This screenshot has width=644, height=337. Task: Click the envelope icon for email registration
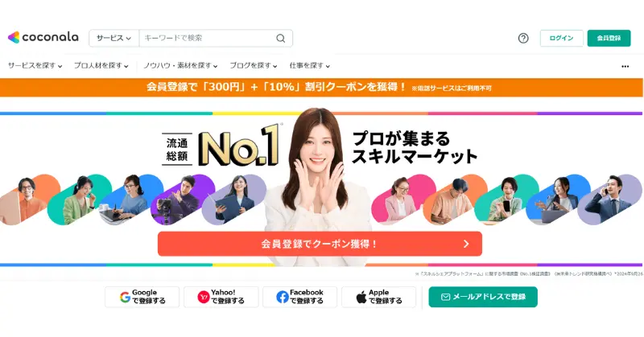click(445, 297)
